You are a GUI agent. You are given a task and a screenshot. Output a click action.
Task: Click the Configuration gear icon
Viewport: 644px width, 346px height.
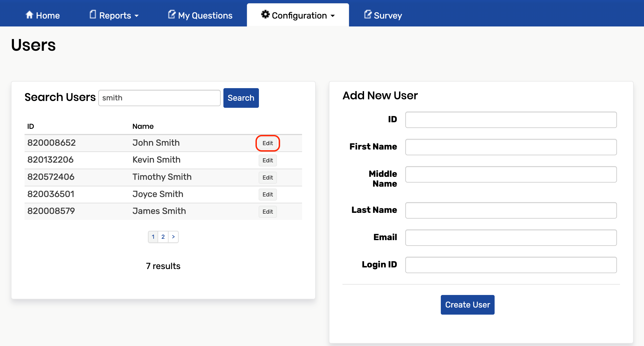point(265,14)
